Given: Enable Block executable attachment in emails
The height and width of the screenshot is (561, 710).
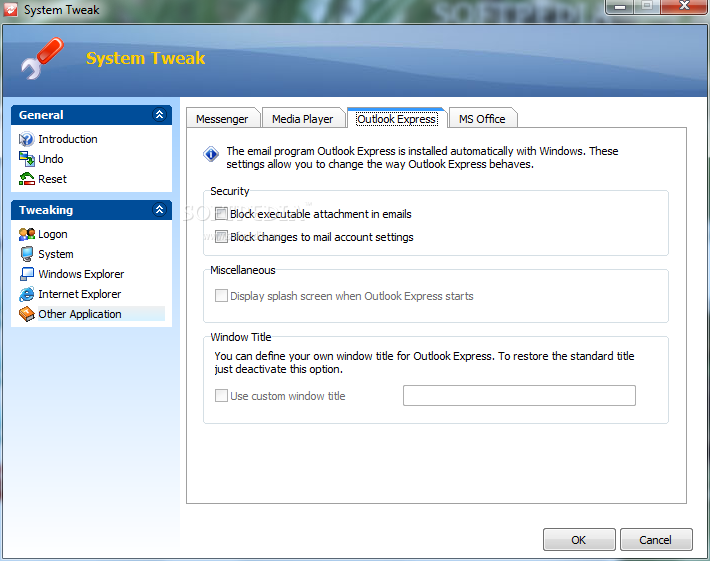Looking at the screenshot, I should coord(221,214).
